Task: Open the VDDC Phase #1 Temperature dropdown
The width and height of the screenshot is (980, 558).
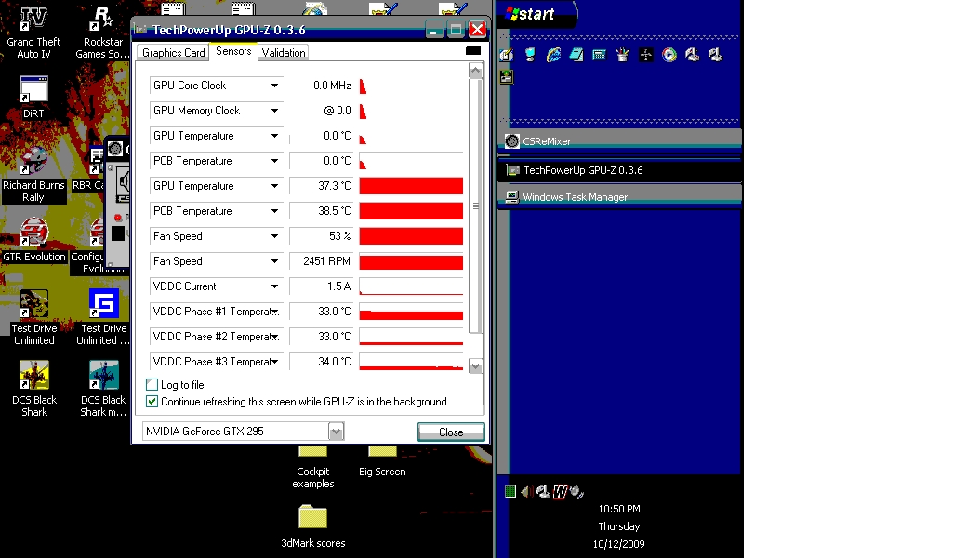Action: click(275, 312)
